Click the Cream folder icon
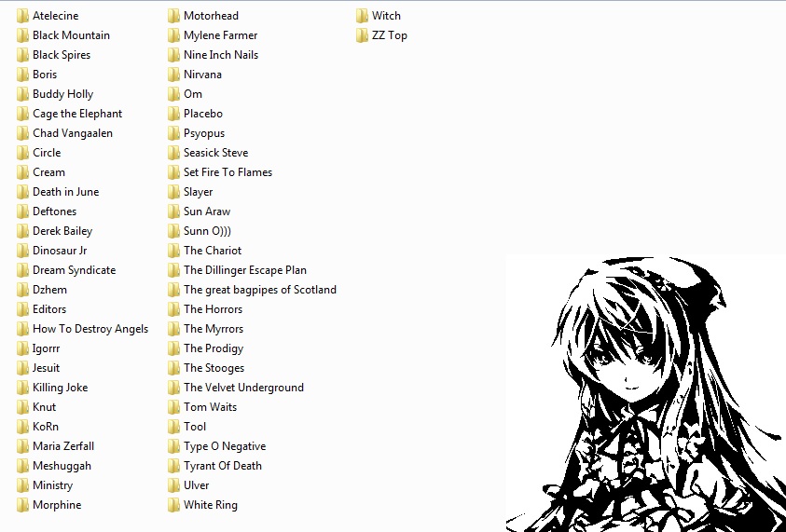 [x=22, y=172]
